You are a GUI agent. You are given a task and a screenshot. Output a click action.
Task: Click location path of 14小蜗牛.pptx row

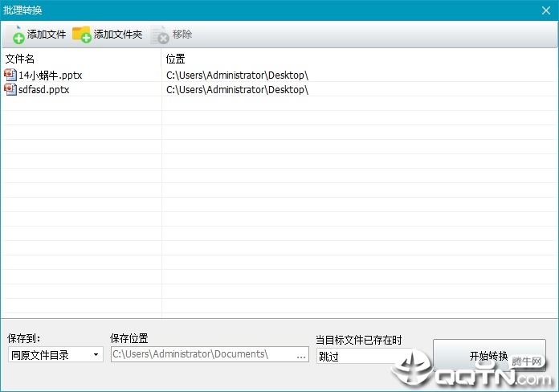click(237, 76)
